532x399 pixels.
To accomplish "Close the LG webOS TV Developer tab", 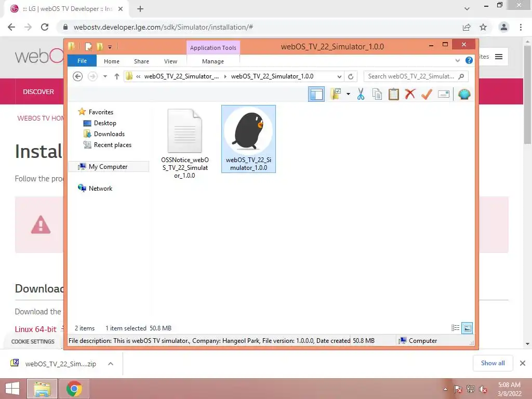I will click(x=121, y=9).
